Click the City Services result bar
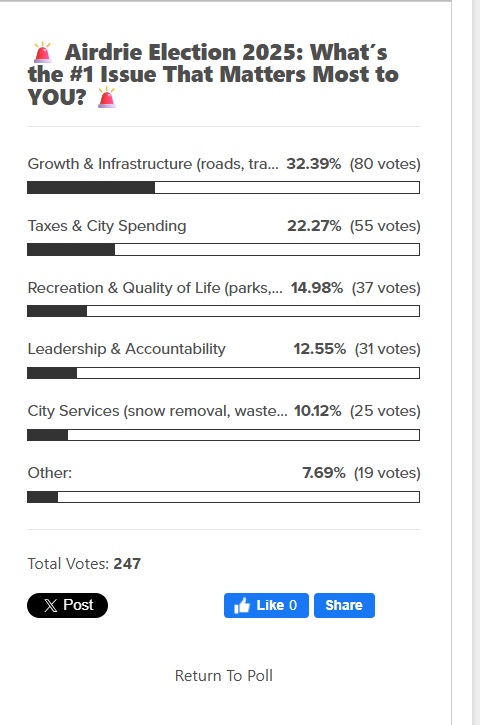This screenshot has width=480, height=725. [x=223, y=435]
